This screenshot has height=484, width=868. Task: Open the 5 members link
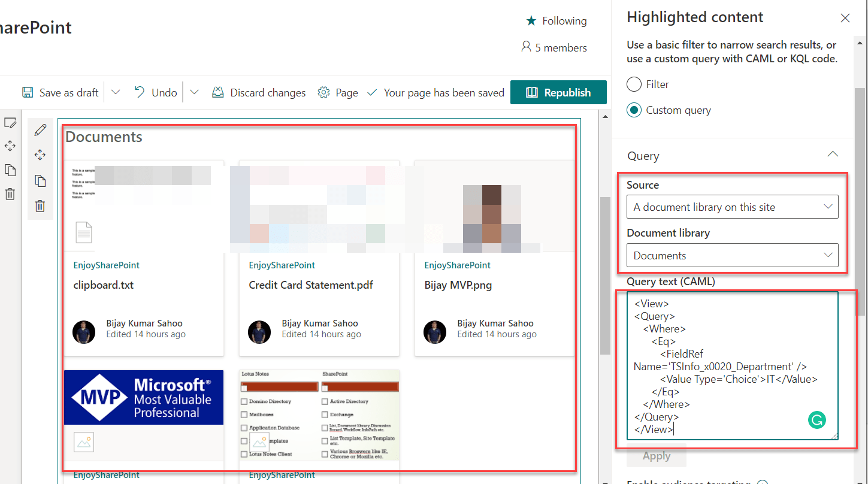554,47
